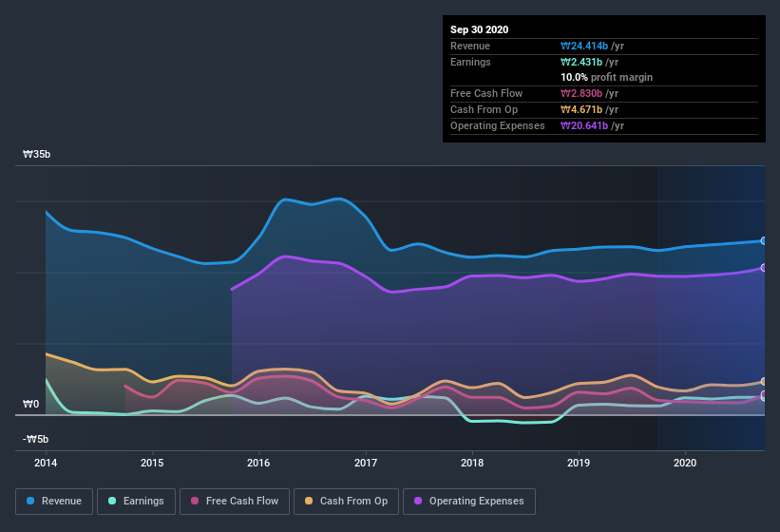Click the purple Operating Expenses dot
Viewport: 780px width, 532px height.
[x=419, y=501]
